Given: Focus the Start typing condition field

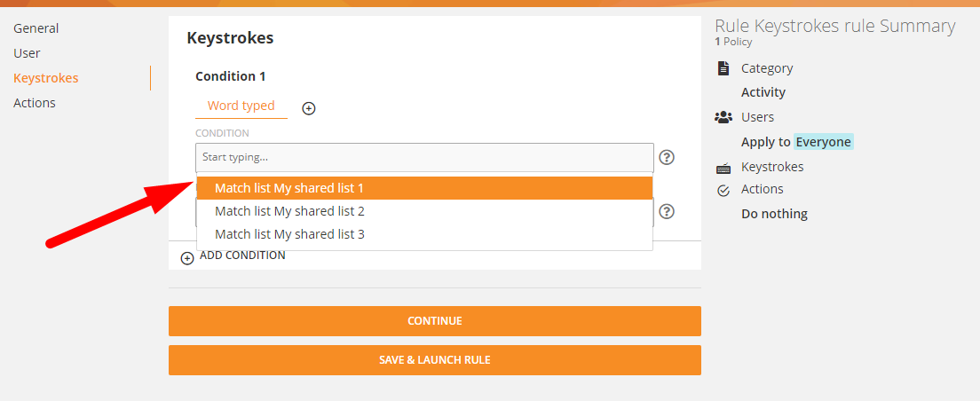Looking at the screenshot, I should point(424,157).
